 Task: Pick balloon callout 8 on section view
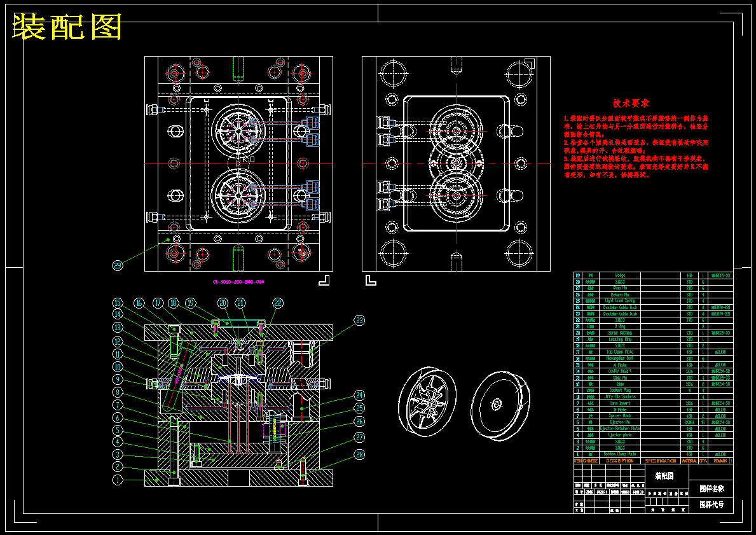118,393
